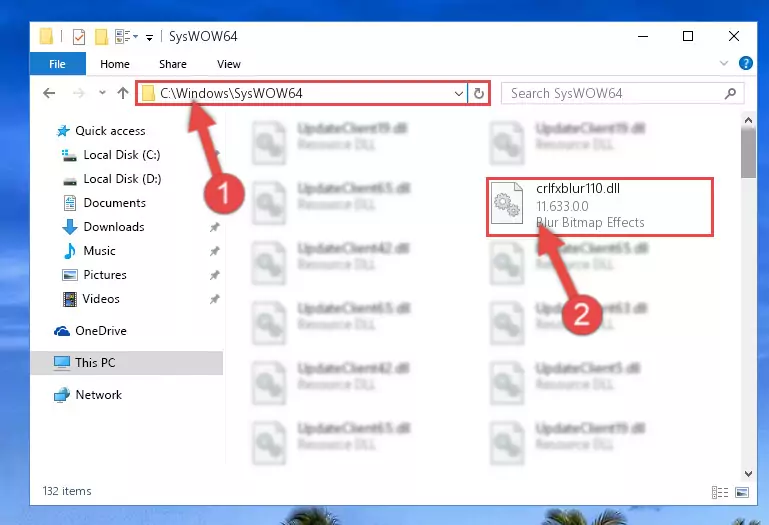769x525 pixels.
Task: Open the recent locations dropdown
Action: 102,92
